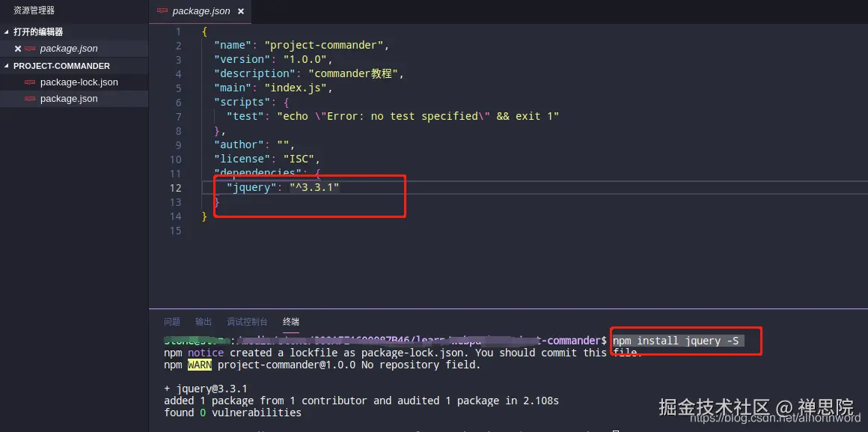Image resolution: width=868 pixels, height=432 pixels.
Task: Close the package.json editor tab
Action: click(240, 11)
